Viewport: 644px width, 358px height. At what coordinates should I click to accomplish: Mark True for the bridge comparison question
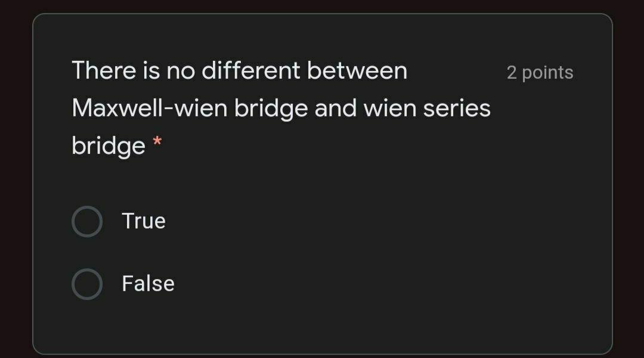(86, 221)
